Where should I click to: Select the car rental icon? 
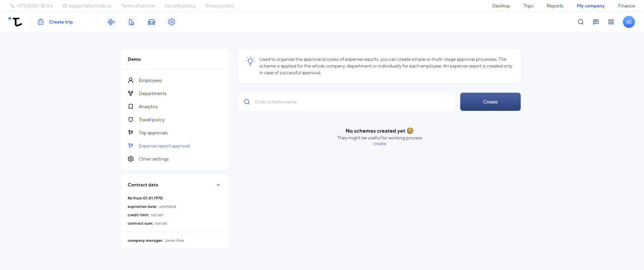point(152,22)
